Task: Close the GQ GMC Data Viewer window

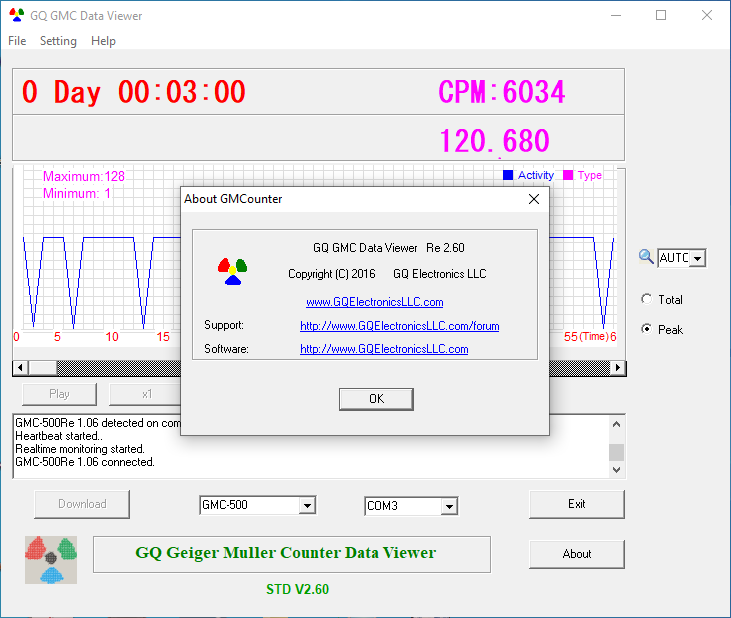Action: click(x=707, y=15)
